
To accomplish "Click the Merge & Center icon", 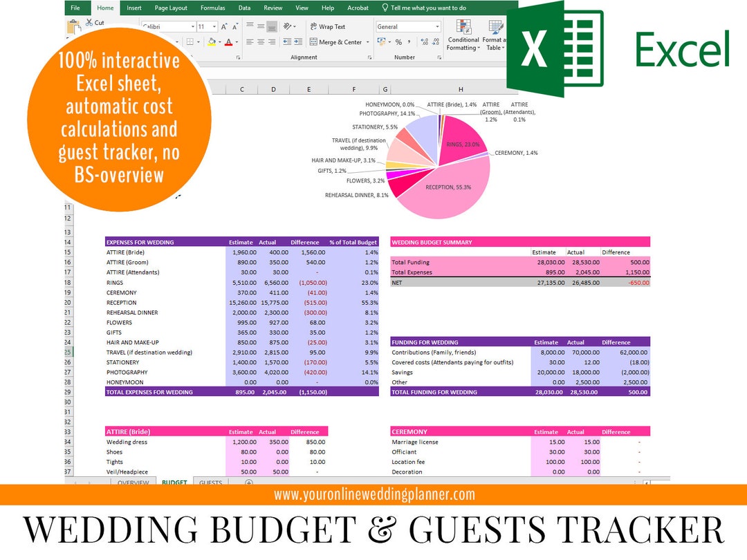I will 313,42.
